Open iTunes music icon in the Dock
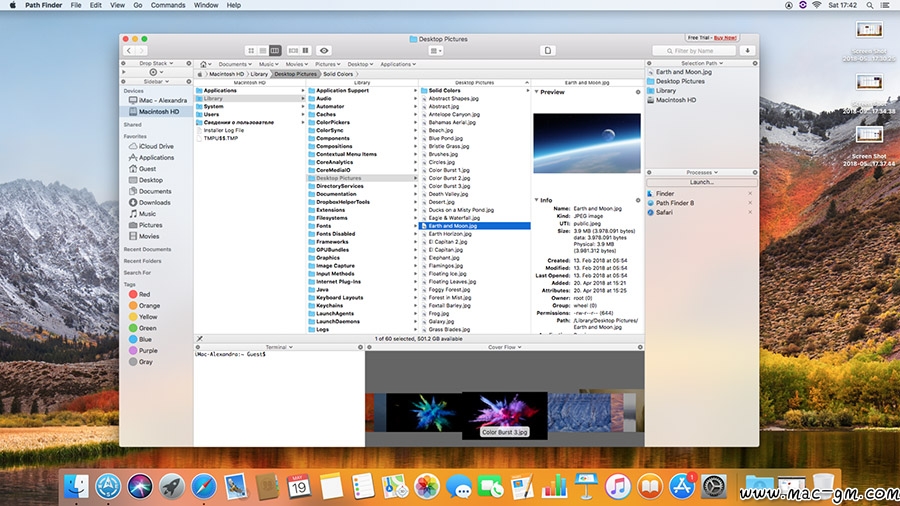Screen dimensions: 900x506 point(618,486)
